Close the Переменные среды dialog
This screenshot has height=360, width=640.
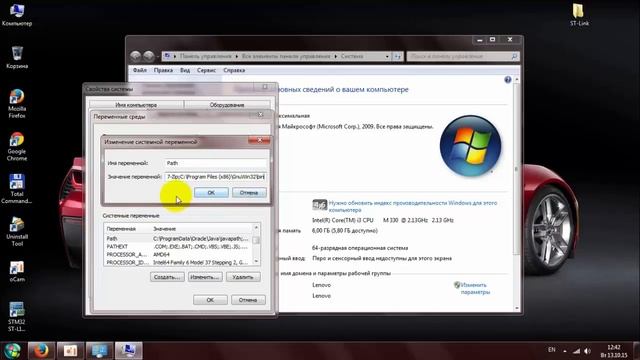[260, 115]
